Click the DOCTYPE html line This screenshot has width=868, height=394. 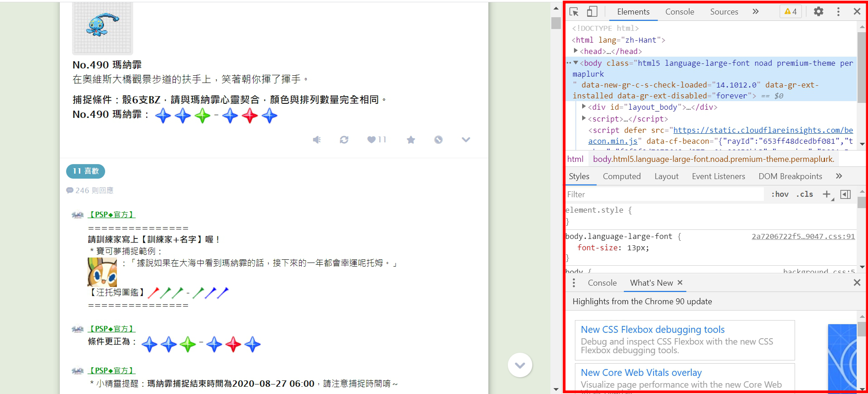pos(605,28)
